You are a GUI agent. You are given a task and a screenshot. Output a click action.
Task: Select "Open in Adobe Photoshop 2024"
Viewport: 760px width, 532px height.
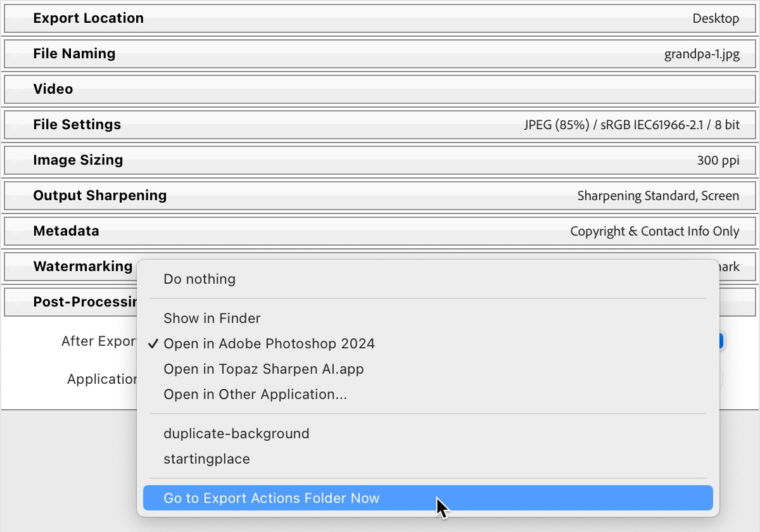pos(269,343)
